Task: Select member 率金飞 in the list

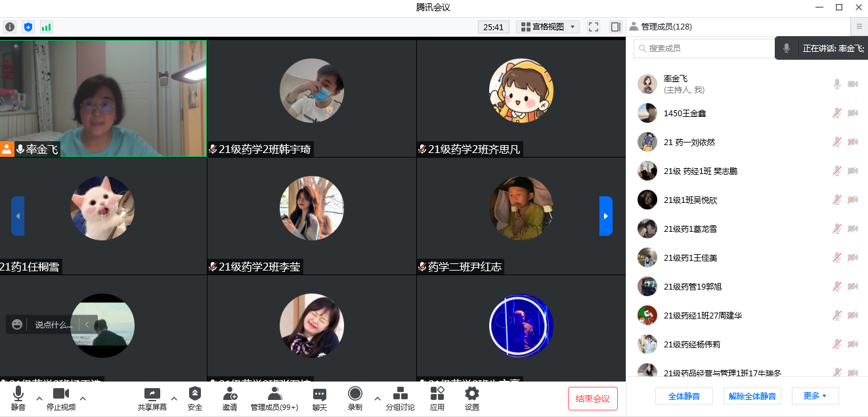Action: click(747, 84)
